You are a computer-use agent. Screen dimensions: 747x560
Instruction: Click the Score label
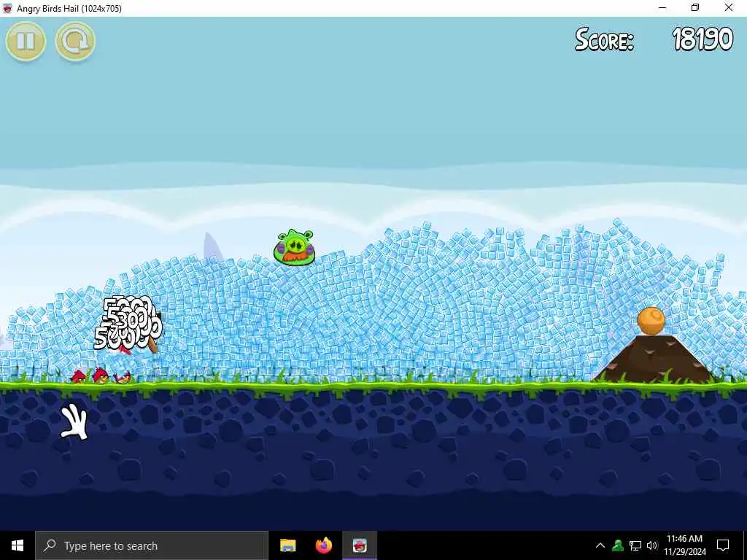604,39
